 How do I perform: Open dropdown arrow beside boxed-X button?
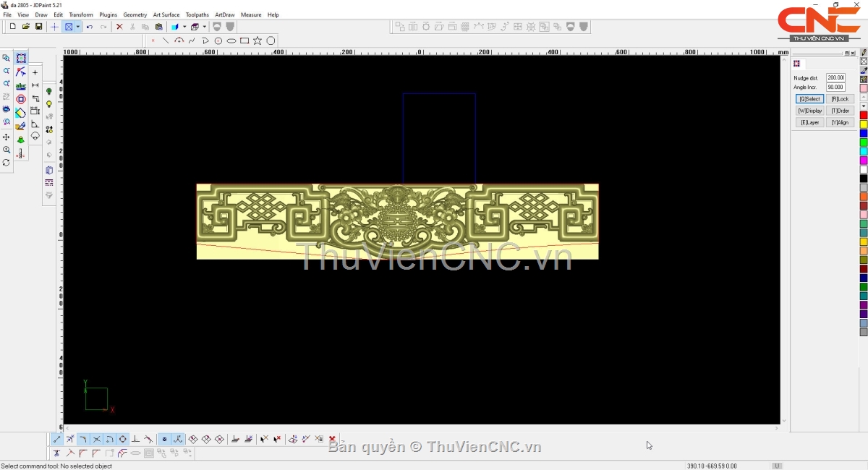click(77, 27)
